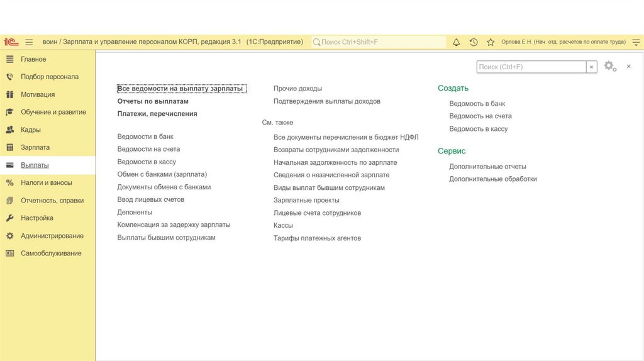Open Ведомости в банк list
644x361 pixels.
pyautogui.click(x=145, y=136)
